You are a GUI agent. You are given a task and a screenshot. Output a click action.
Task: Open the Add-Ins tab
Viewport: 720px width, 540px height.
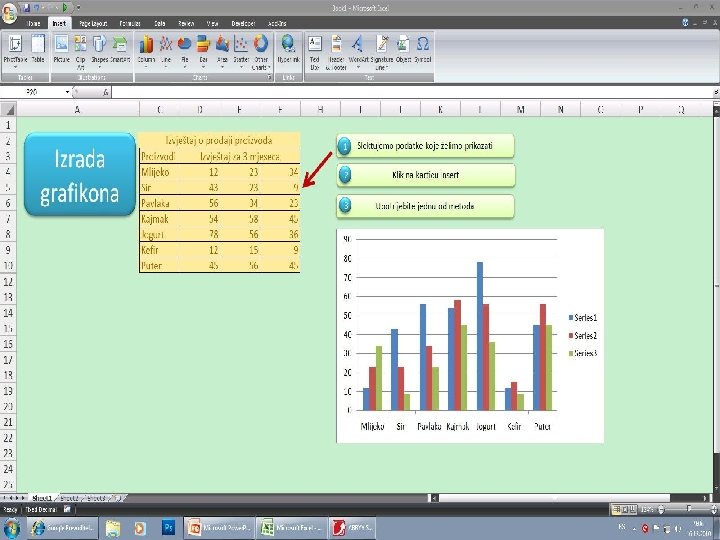click(x=277, y=23)
